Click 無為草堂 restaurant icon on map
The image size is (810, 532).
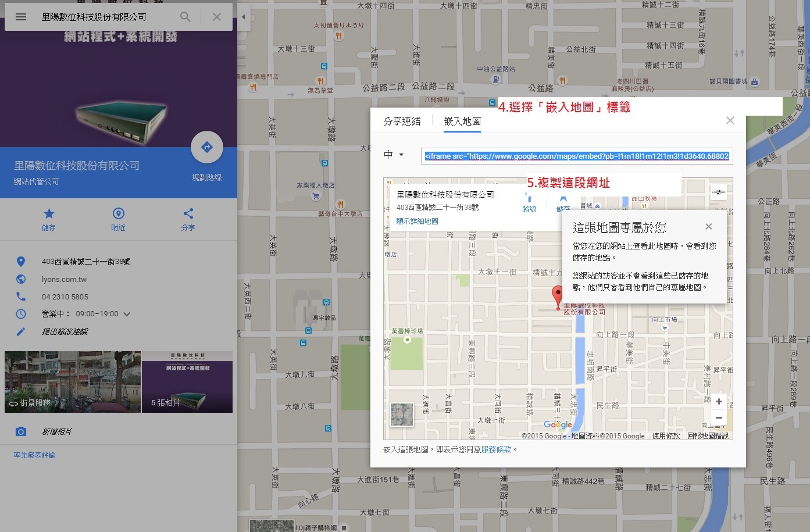click(x=320, y=81)
